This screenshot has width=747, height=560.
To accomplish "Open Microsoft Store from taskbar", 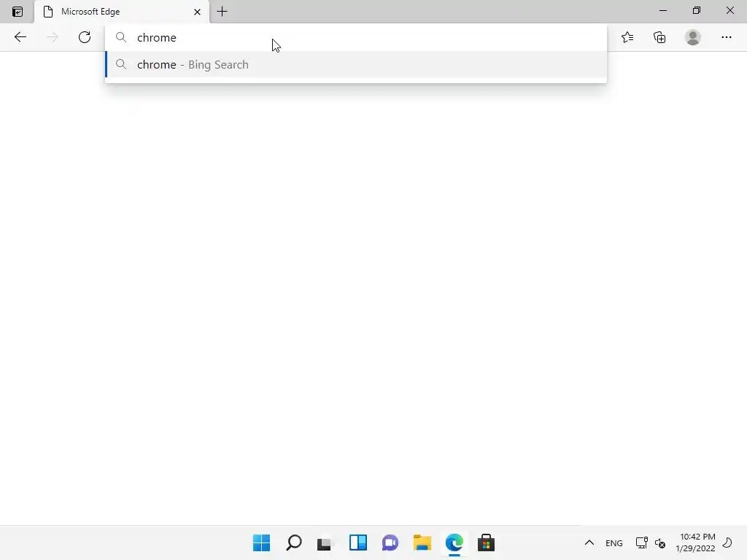I will tap(486, 542).
